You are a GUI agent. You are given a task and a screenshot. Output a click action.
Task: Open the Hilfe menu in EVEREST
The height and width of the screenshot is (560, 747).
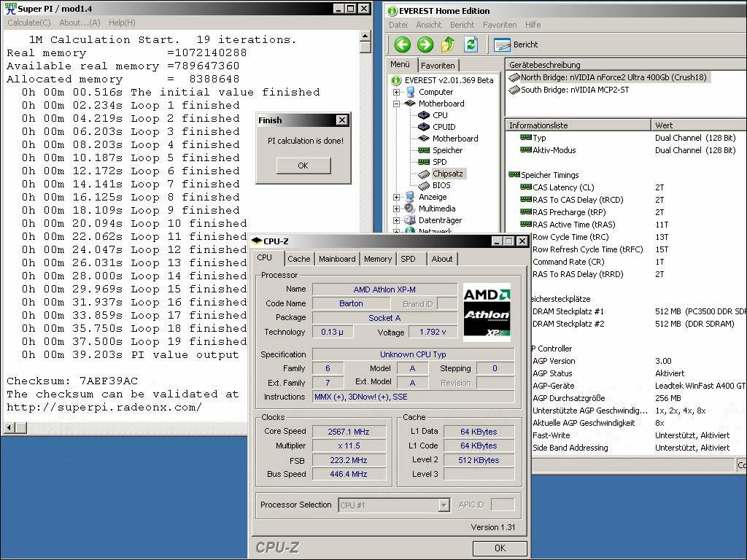[x=533, y=25]
